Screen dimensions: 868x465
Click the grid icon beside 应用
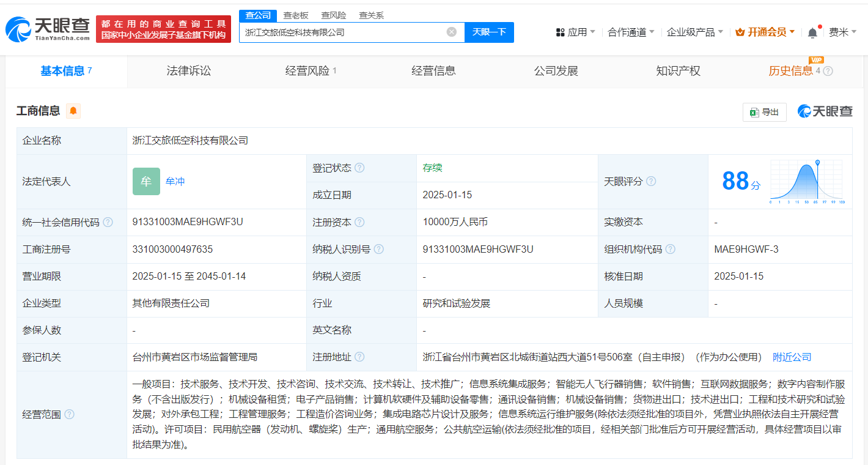click(560, 31)
